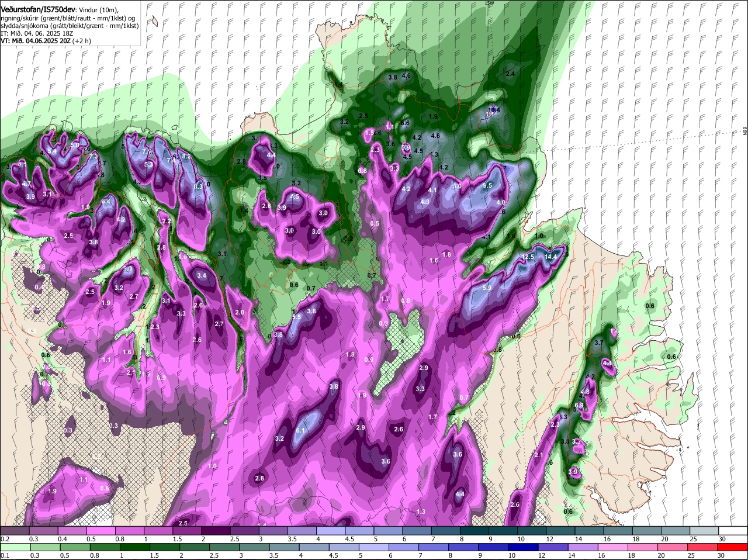Click the 3.7 value label
The image size is (748, 560).
coord(598,343)
